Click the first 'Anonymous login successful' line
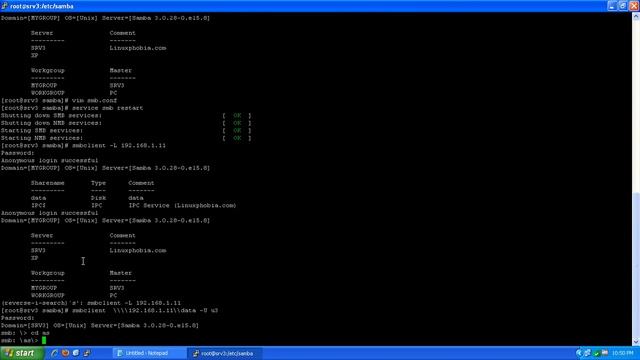The image size is (640, 360). (49, 160)
